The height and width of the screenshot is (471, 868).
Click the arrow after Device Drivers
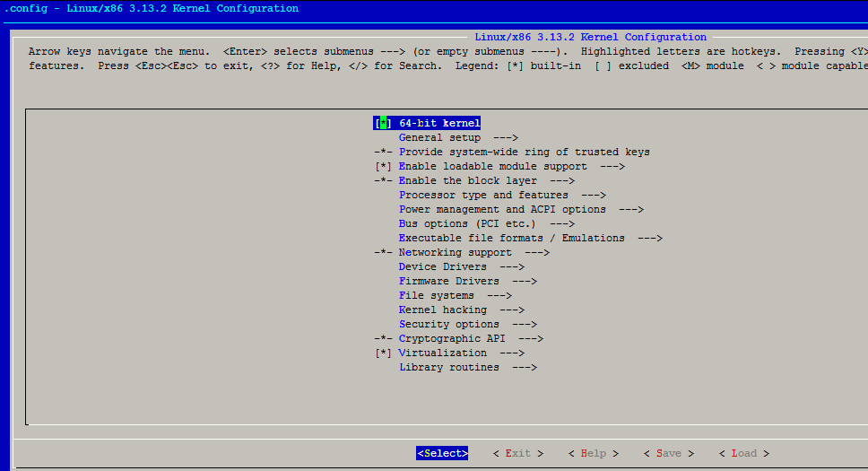point(511,266)
